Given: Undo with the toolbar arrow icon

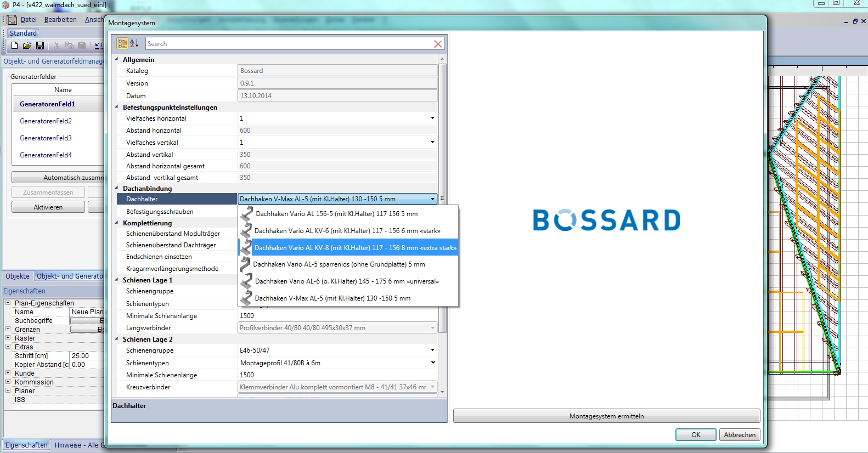Looking at the screenshot, I should [99, 46].
